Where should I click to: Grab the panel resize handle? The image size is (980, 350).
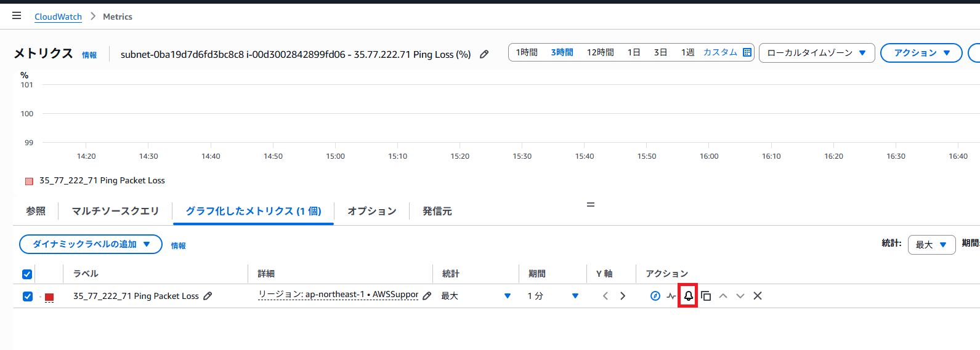click(591, 204)
